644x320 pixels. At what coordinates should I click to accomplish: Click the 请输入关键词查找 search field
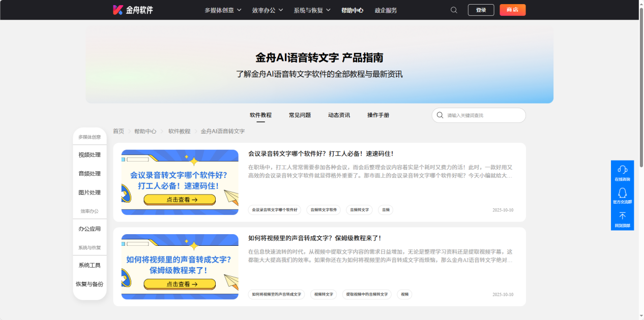[x=483, y=115]
